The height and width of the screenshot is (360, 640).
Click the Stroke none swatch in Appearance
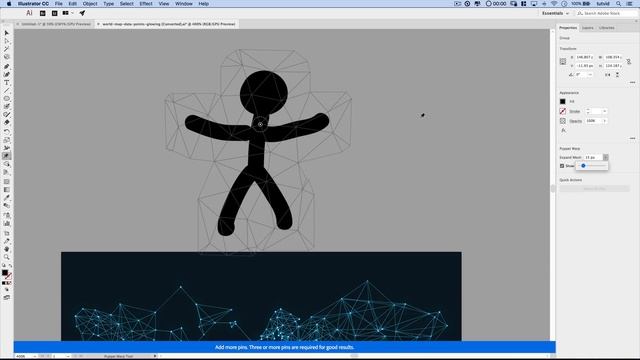pos(563,111)
